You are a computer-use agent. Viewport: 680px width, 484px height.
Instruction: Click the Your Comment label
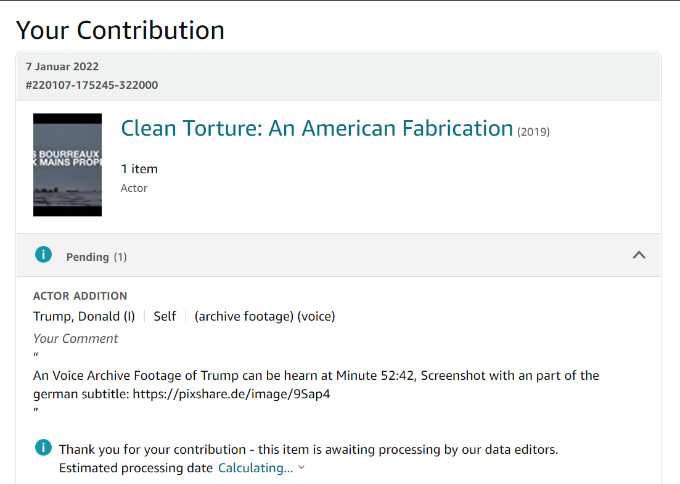tap(75, 338)
